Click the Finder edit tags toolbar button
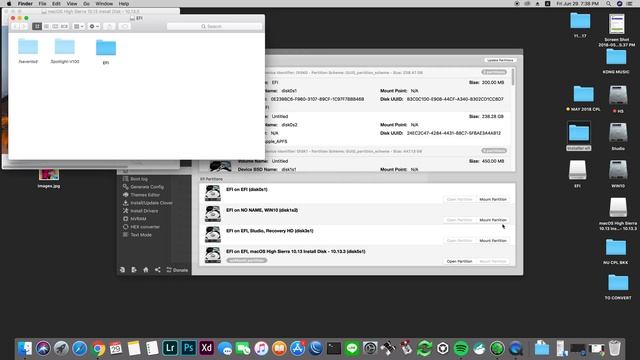This screenshot has width=640, height=360. click(x=124, y=26)
